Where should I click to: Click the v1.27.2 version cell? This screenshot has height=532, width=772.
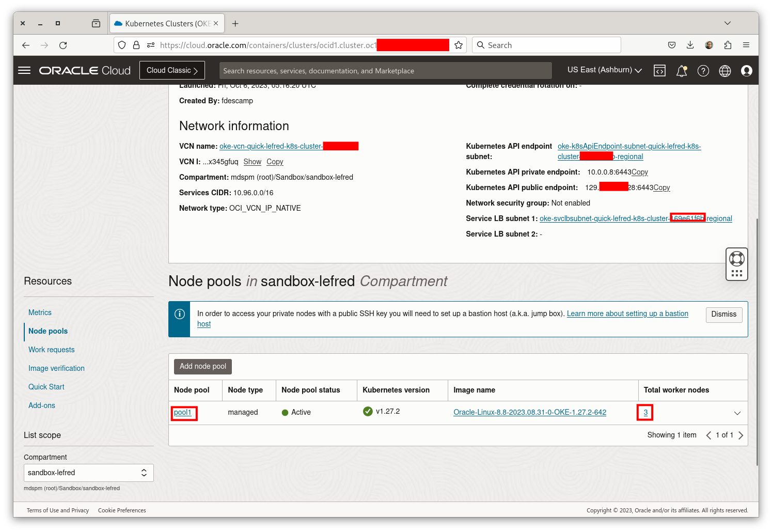pos(381,412)
